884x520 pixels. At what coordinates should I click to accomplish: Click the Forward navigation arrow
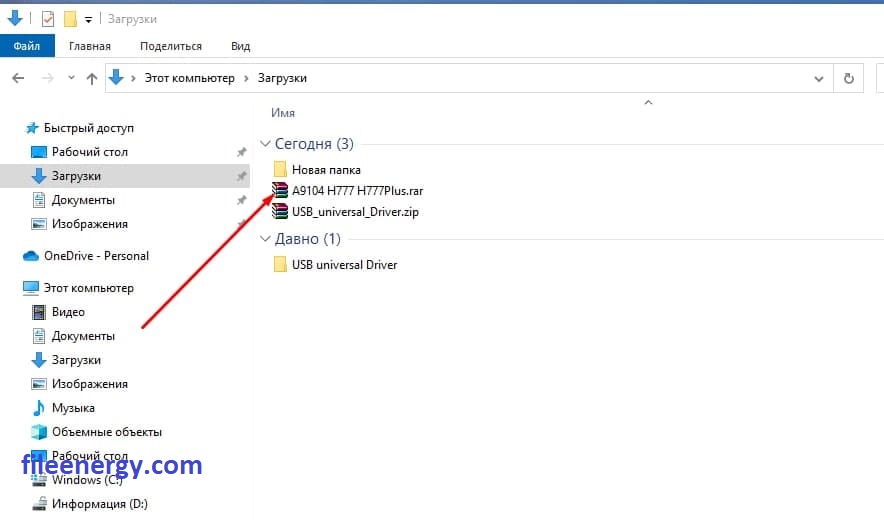(x=48, y=78)
